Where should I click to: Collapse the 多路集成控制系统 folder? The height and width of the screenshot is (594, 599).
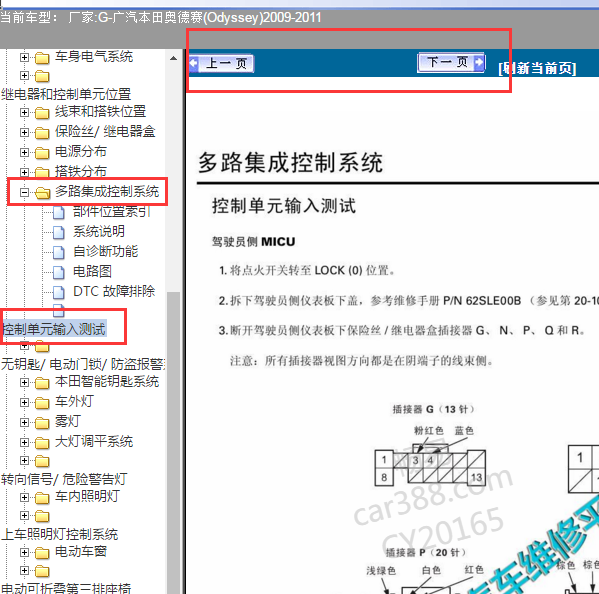coord(24,192)
